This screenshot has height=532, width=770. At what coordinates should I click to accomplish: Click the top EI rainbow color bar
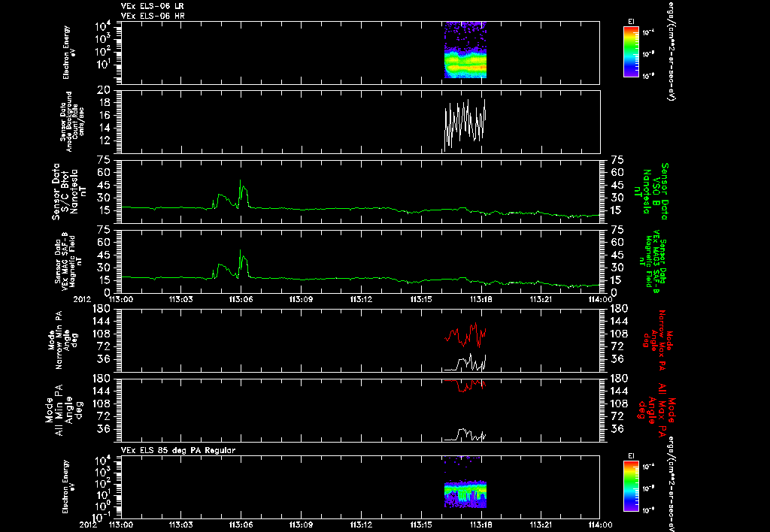point(631,52)
